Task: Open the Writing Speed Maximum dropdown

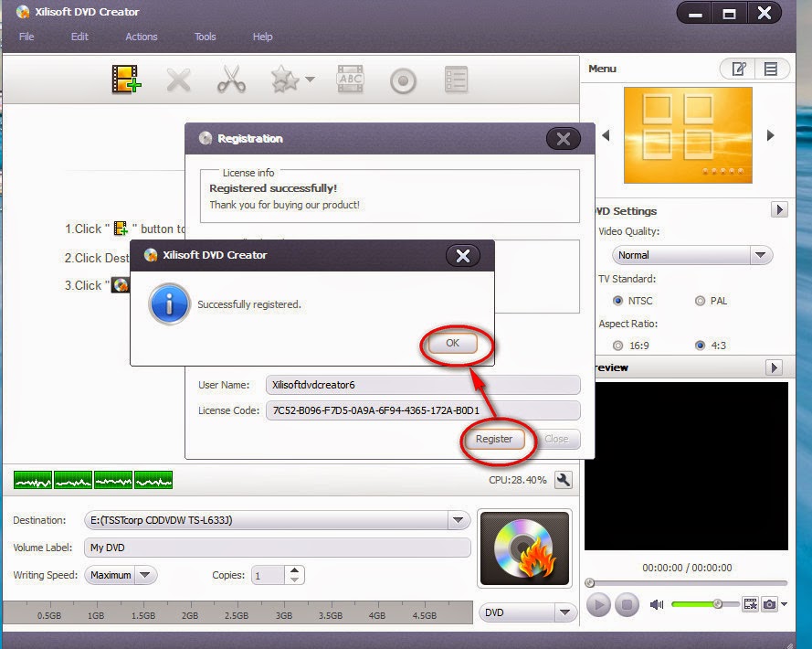Action: pos(121,575)
